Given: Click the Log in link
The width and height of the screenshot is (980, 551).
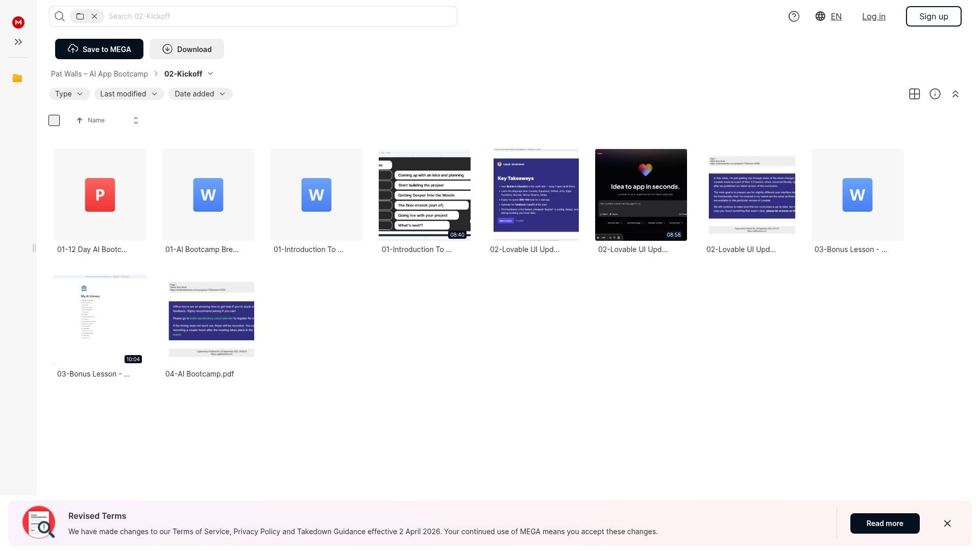Looking at the screenshot, I should [x=873, y=16].
